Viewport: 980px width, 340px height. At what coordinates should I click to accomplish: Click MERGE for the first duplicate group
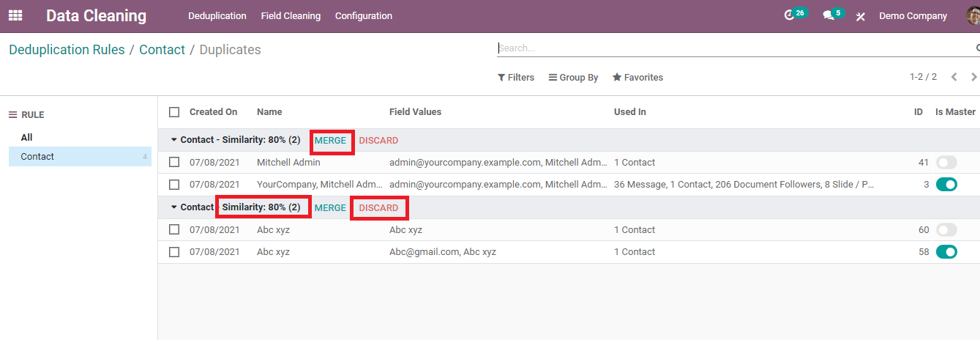(330, 141)
